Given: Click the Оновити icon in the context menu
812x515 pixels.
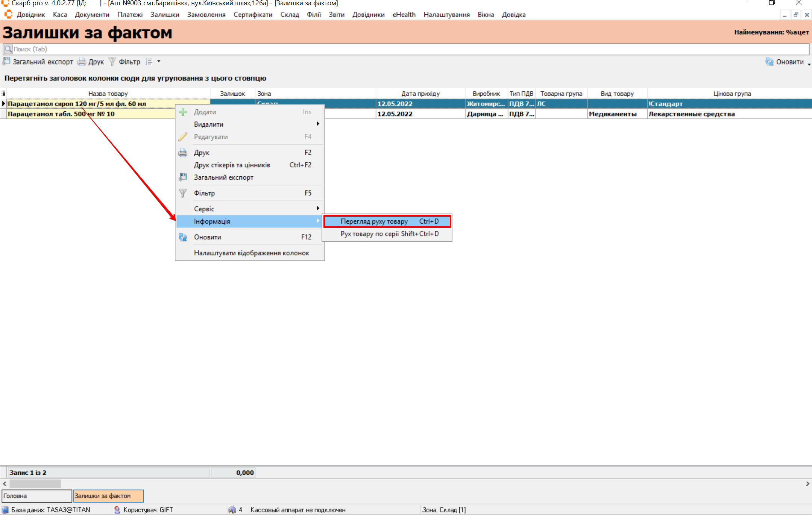Looking at the screenshot, I should coord(183,237).
